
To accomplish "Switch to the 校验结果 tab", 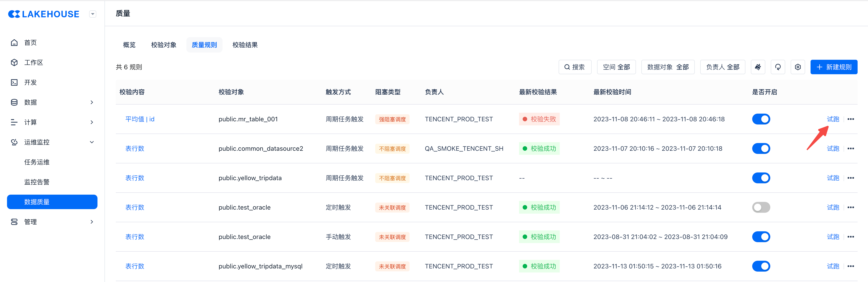I will coord(245,45).
